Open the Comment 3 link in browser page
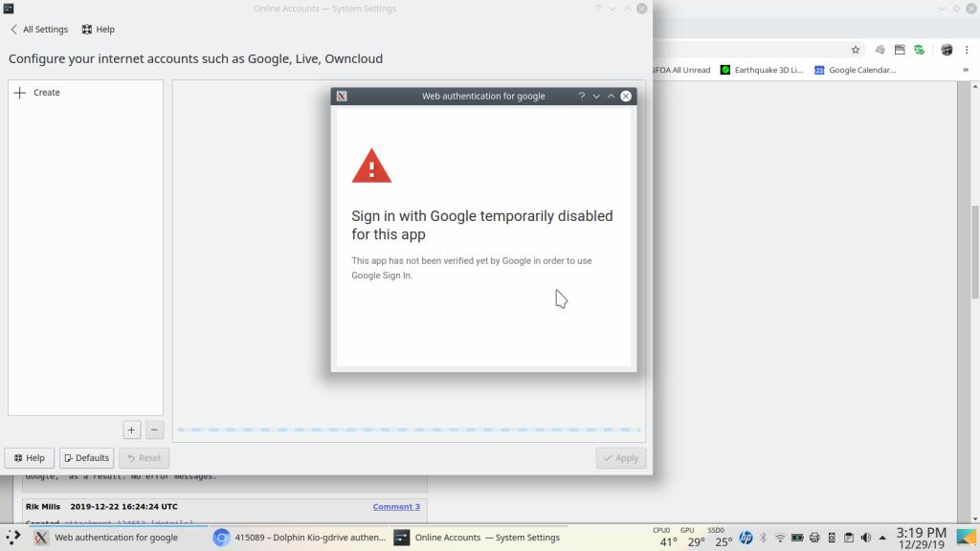Screen dimensions: 980x551 click(396, 507)
